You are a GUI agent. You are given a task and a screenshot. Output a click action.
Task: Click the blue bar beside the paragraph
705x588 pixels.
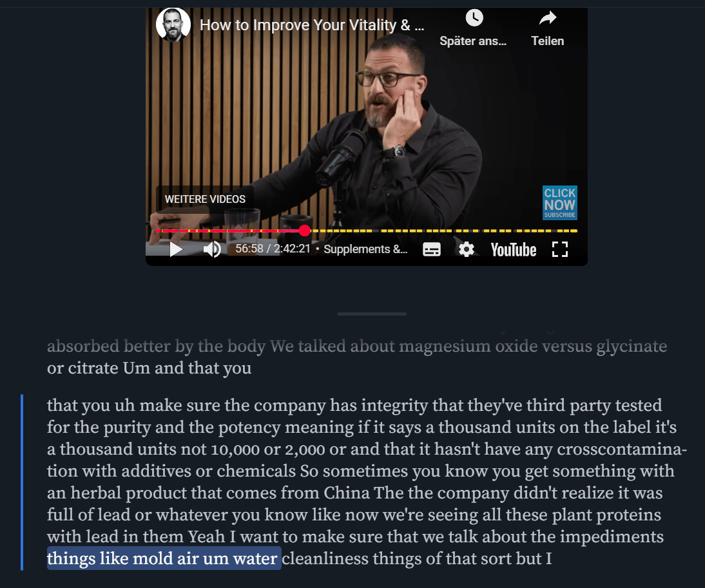pos(21,482)
